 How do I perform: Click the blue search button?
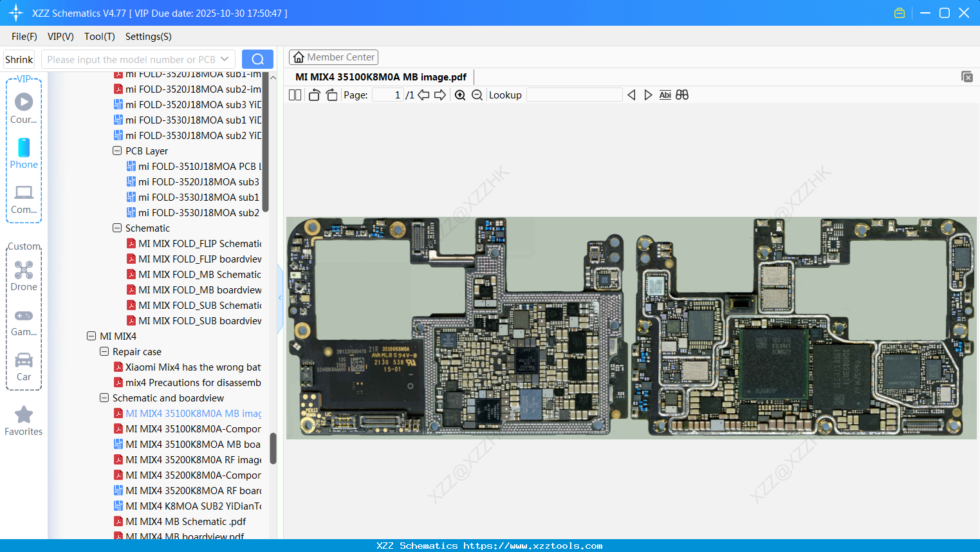pos(257,59)
